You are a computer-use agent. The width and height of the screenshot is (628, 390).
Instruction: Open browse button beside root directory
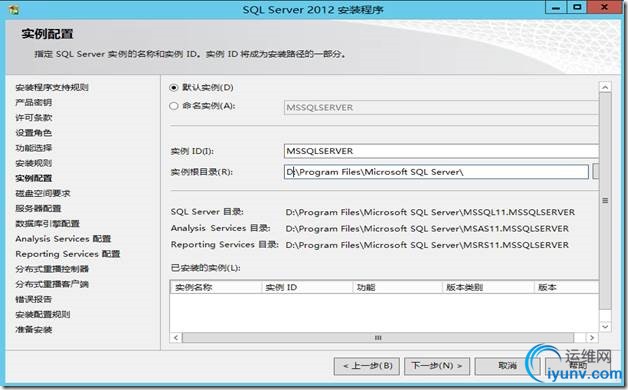click(x=596, y=172)
